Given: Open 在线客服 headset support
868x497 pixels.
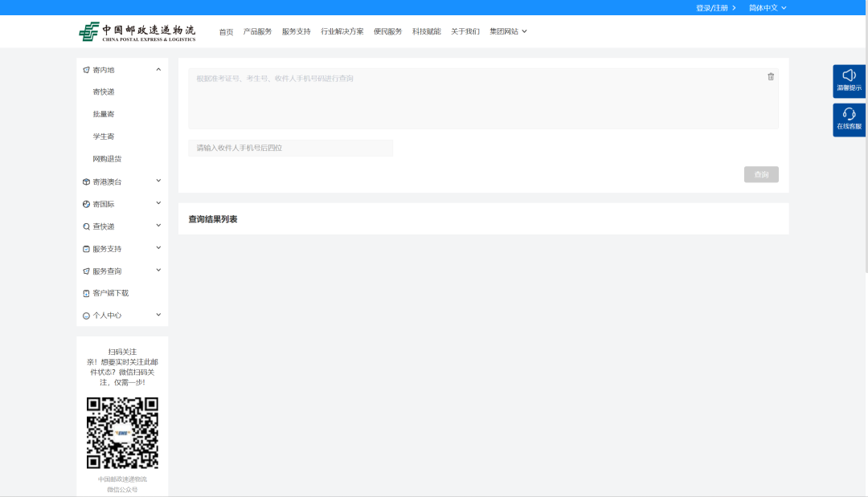Looking at the screenshot, I should (849, 120).
